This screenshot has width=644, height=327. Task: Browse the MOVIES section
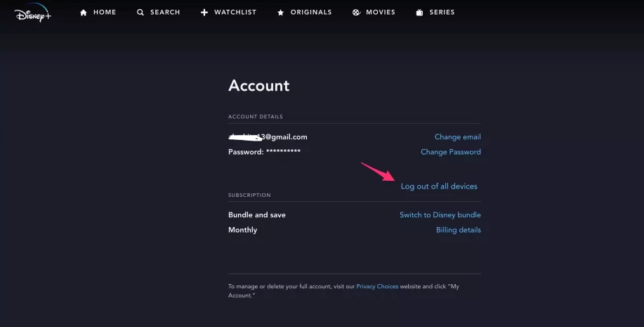(x=374, y=13)
